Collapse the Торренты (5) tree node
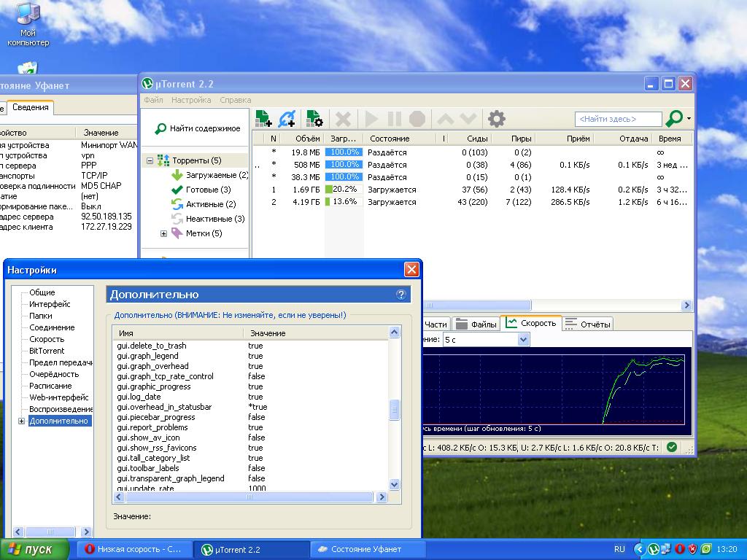Viewport: 747px width, 560px height. coord(150,160)
